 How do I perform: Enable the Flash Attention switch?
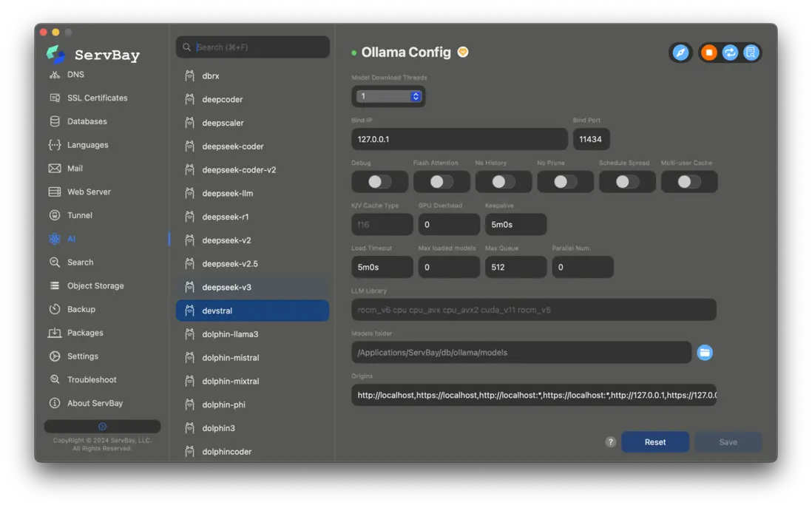click(441, 182)
